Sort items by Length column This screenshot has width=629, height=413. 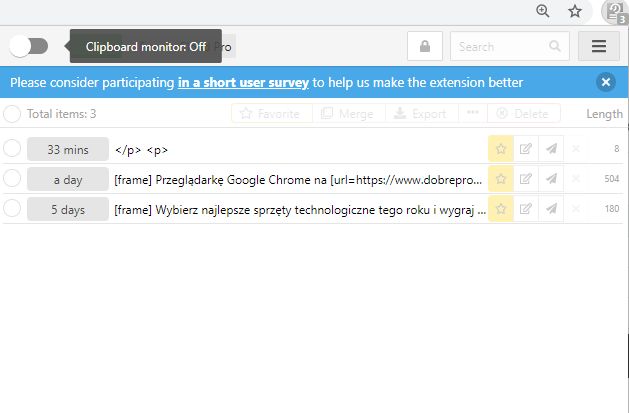(x=604, y=114)
